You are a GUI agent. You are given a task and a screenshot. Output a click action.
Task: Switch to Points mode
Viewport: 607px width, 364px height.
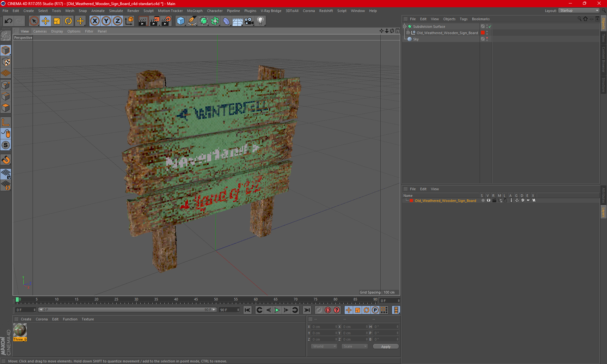point(6,85)
